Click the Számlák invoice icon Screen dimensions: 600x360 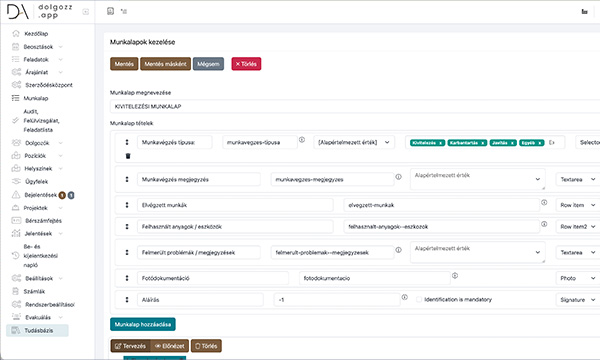(x=15, y=291)
